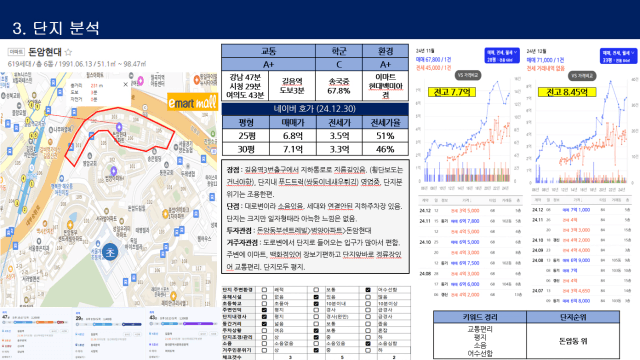
Task: Close the distance info popup on the map
Action: [x=125, y=84]
